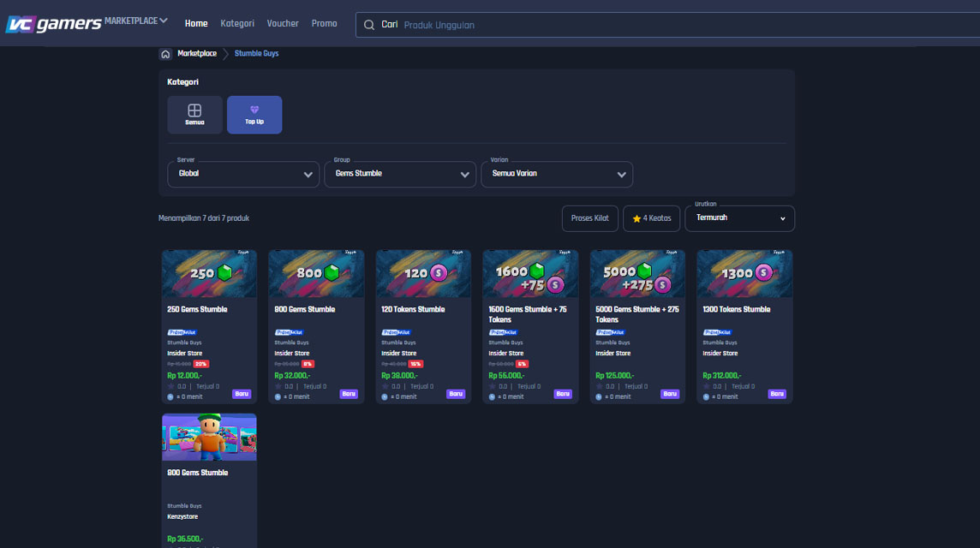Toggle the 4 Keatas rating filter
Image resolution: width=980 pixels, height=548 pixels.
tap(651, 218)
